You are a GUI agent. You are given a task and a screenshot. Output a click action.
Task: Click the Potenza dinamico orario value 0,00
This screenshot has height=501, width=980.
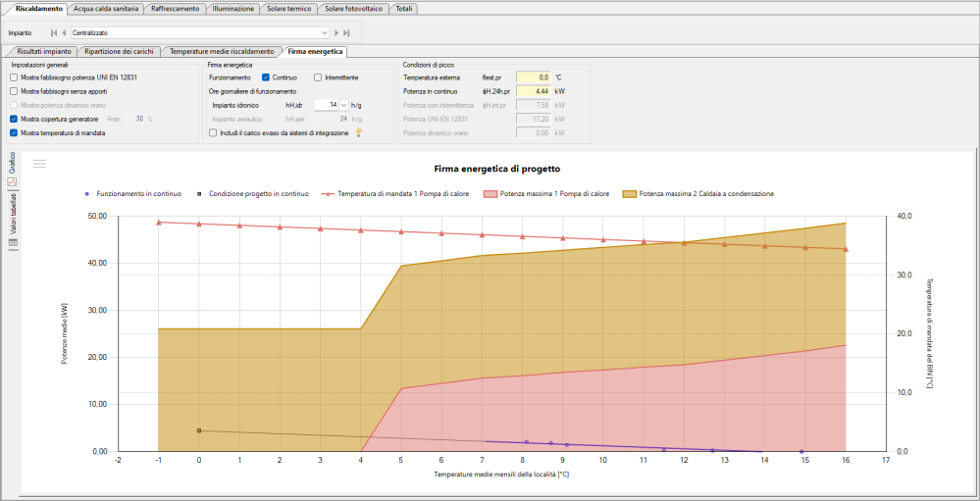pyautogui.click(x=533, y=132)
